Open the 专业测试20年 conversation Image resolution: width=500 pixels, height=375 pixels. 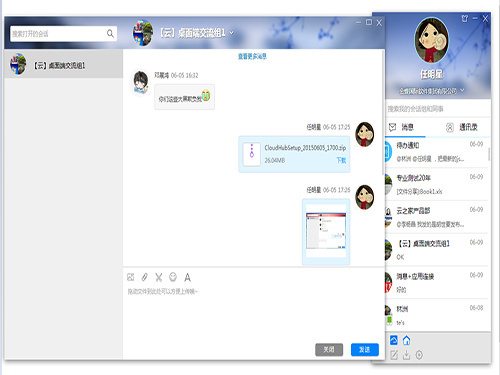point(437,184)
